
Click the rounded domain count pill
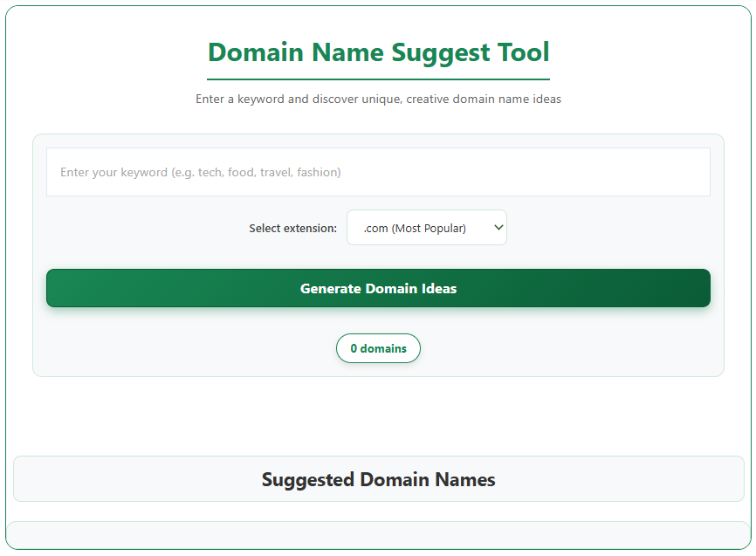378,347
